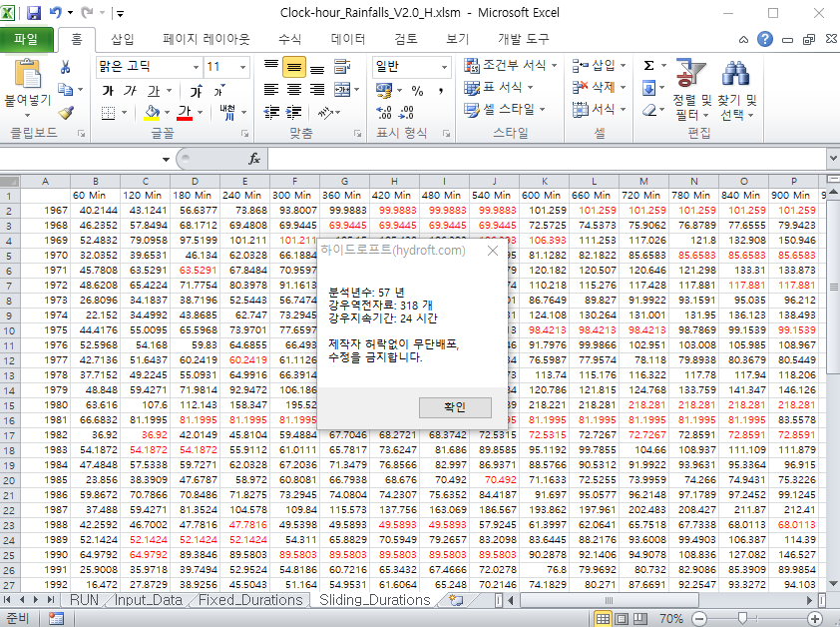Toggle Underline formatting button
Image resolution: width=840 pixels, height=627 pixels.
(154, 91)
